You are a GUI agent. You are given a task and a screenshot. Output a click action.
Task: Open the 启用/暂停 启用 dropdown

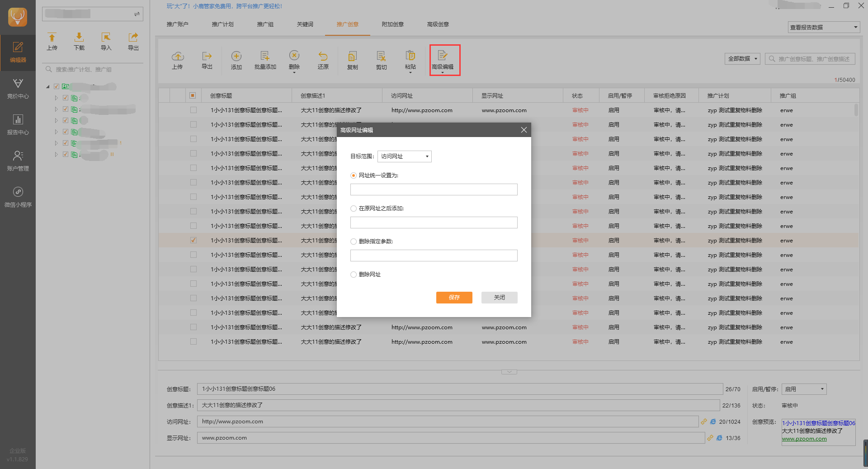pos(804,389)
